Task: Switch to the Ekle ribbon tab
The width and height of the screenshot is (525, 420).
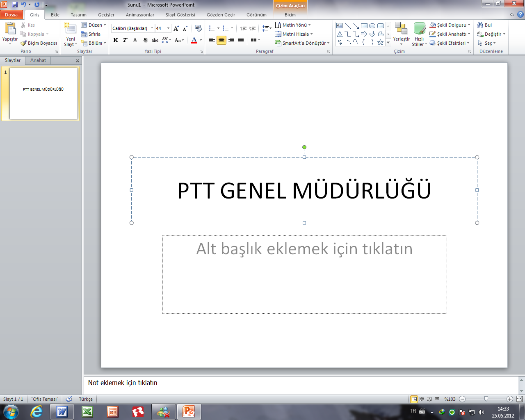Action: (55, 15)
